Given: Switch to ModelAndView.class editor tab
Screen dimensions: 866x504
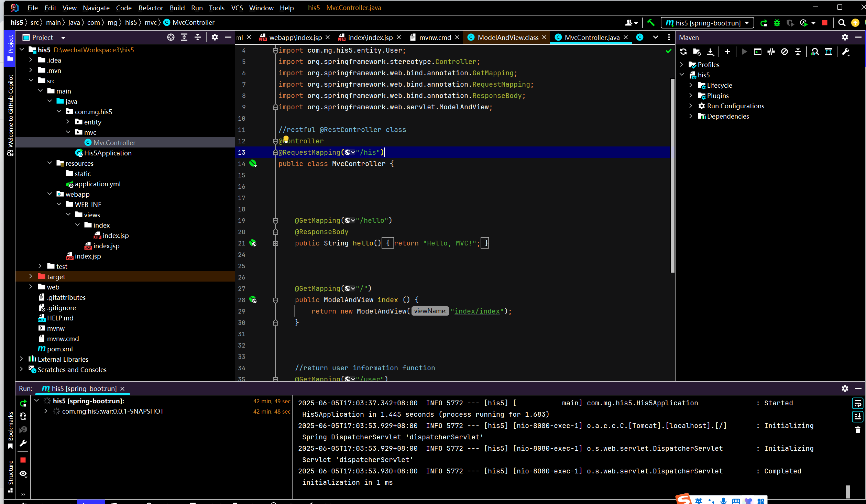Looking at the screenshot, I should (507, 37).
